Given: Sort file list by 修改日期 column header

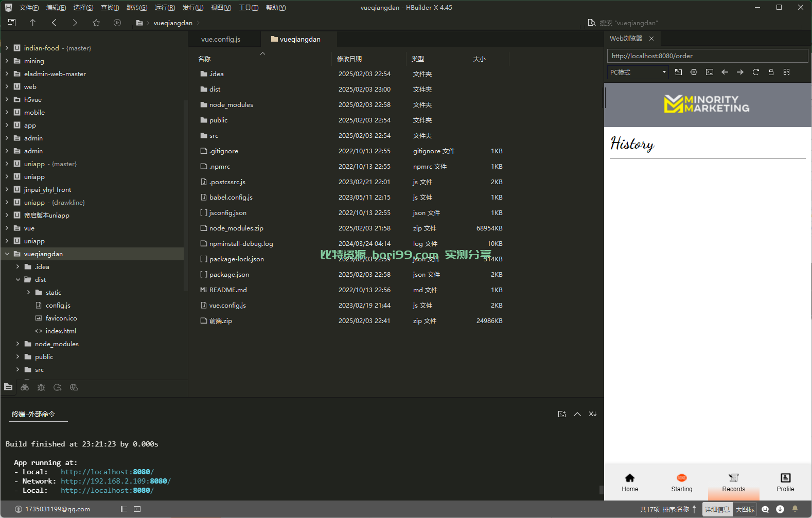Looking at the screenshot, I should point(349,59).
